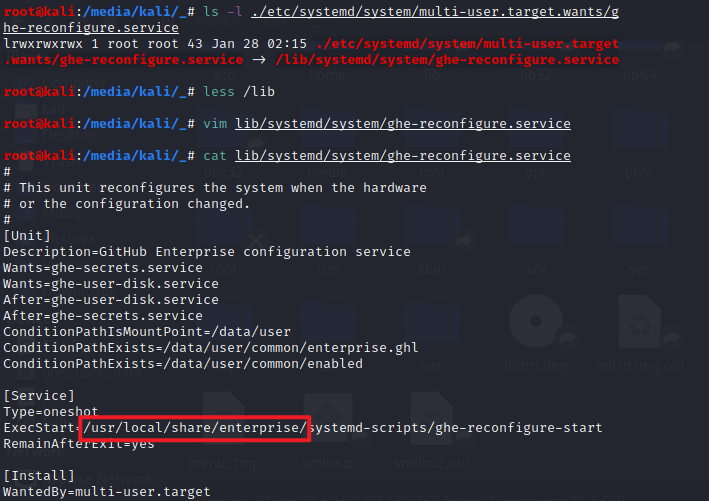Click 'he-reconfigure.service' wrapped command text
The image size is (709, 501).
coord(91,28)
